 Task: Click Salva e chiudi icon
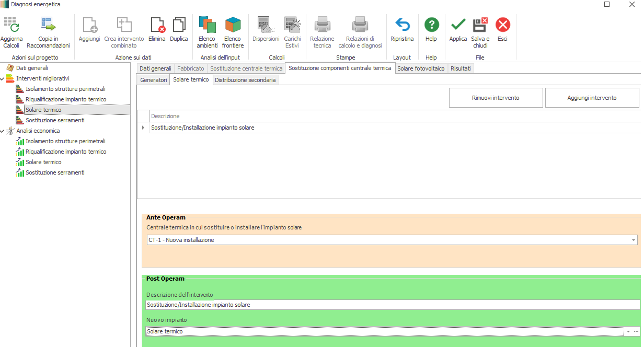[480, 25]
